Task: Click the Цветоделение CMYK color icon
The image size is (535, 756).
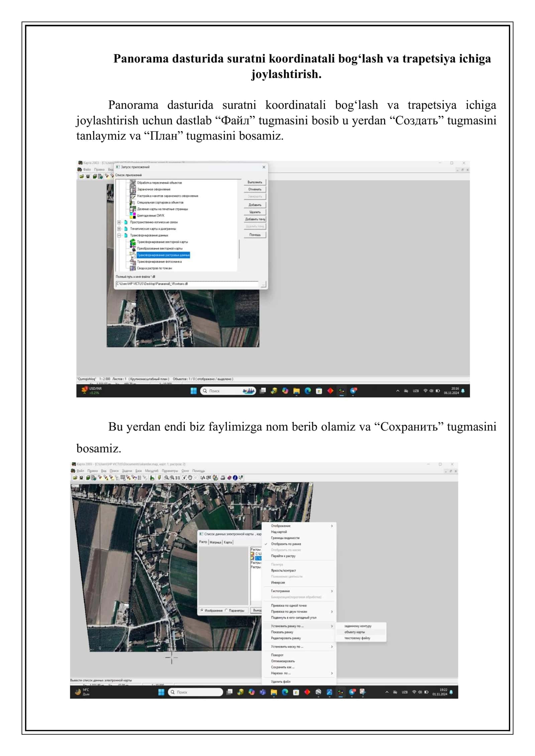Action: 133,215
